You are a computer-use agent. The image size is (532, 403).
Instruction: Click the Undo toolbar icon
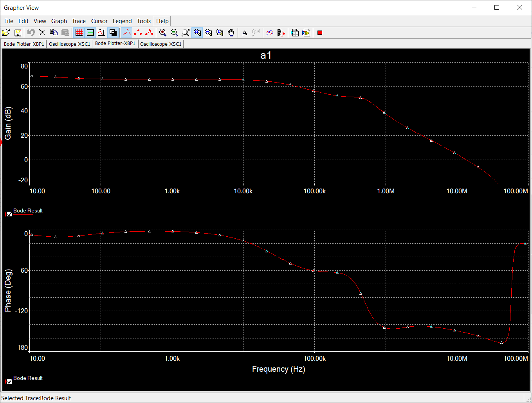pyautogui.click(x=31, y=33)
